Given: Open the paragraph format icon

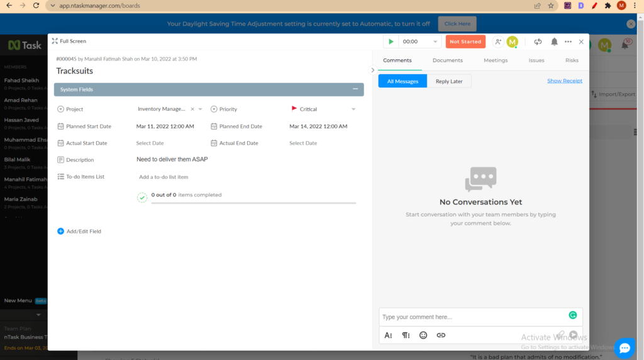Looking at the screenshot, I should tap(406, 335).
